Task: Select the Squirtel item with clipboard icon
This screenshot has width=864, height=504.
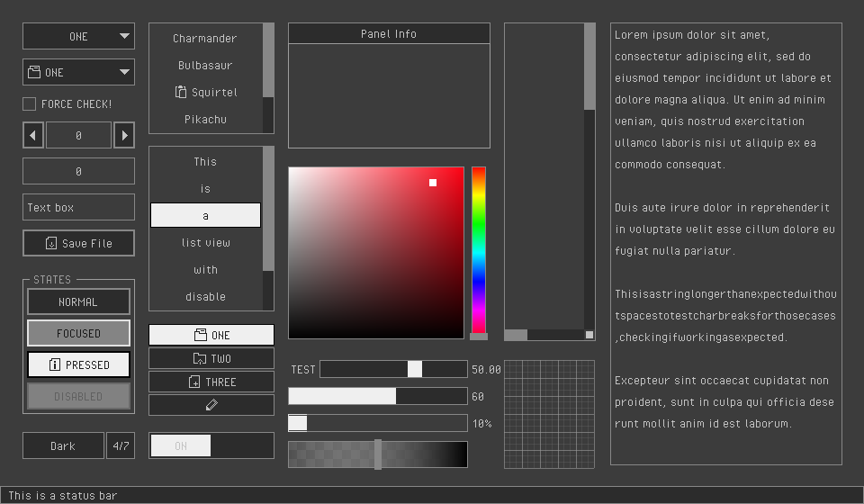Action: [x=205, y=92]
